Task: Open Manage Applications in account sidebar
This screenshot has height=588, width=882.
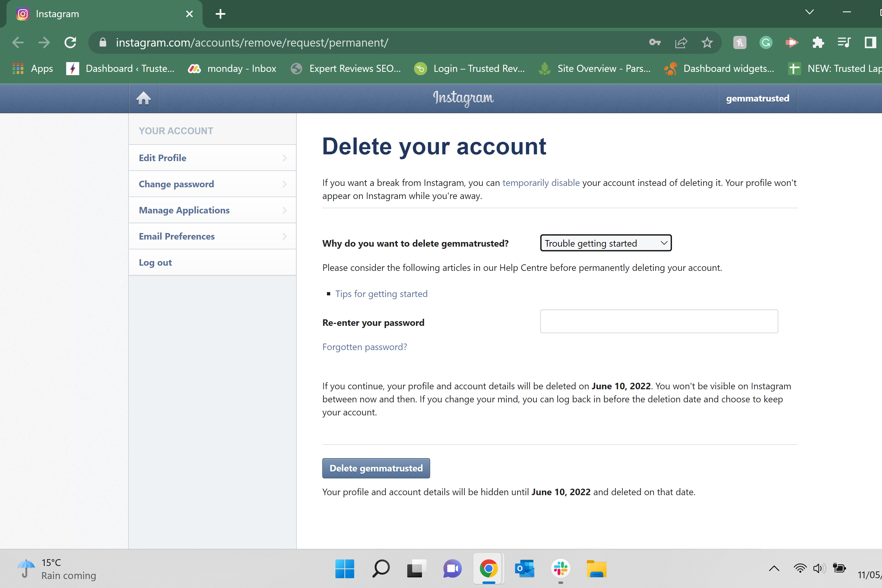Action: point(212,210)
